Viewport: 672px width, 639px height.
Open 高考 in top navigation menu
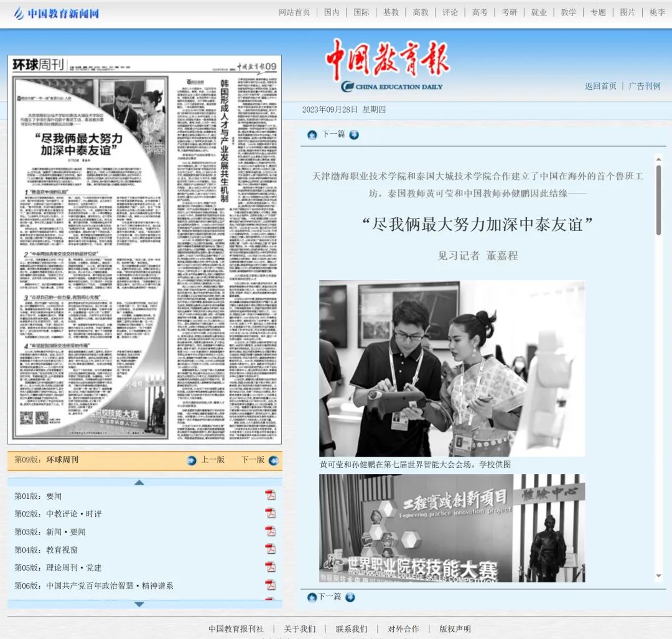tap(480, 12)
